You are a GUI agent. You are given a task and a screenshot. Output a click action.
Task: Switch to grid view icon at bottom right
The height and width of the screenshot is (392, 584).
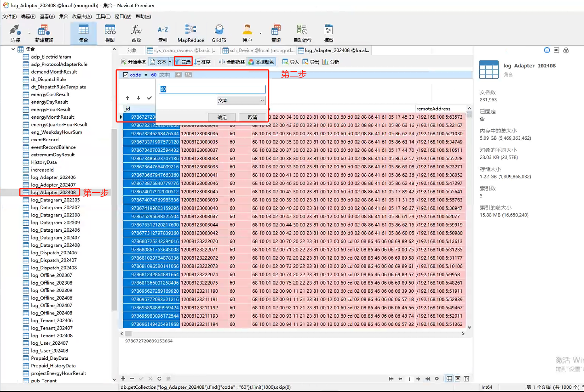tap(449, 379)
